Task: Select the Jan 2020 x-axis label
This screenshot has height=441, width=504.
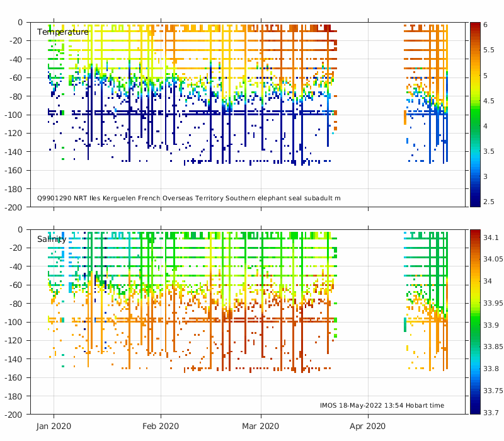Action: [54, 427]
